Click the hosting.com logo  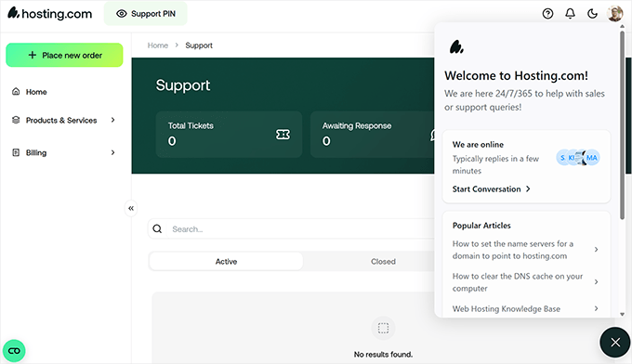click(x=50, y=13)
